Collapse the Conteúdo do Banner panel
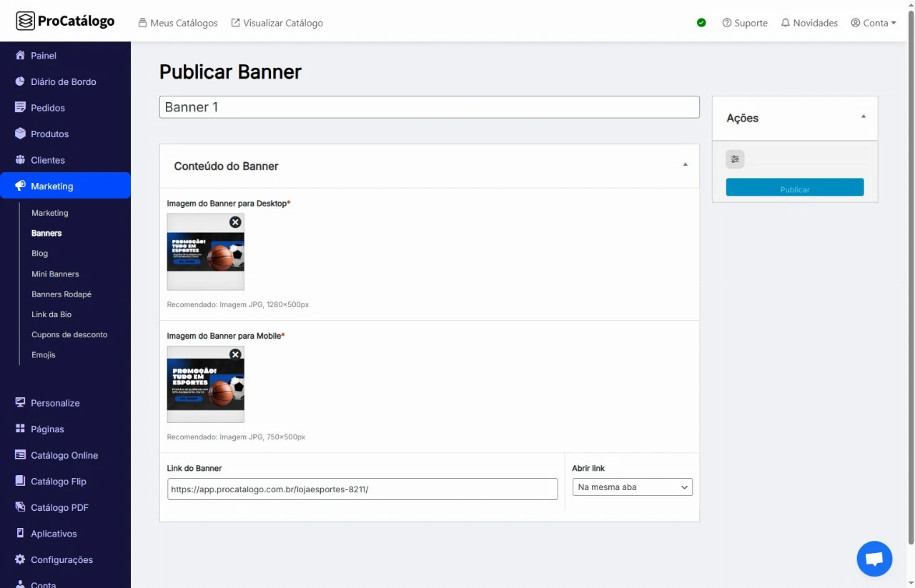The width and height of the screenshot is (915, 588). [685, 165]
